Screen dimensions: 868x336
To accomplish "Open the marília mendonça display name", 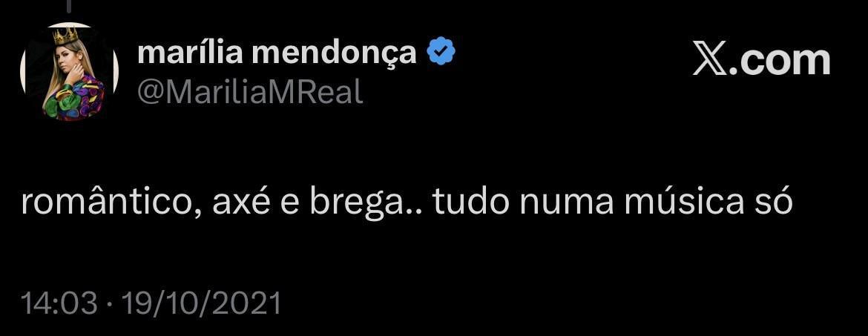I will pos(277,52).
